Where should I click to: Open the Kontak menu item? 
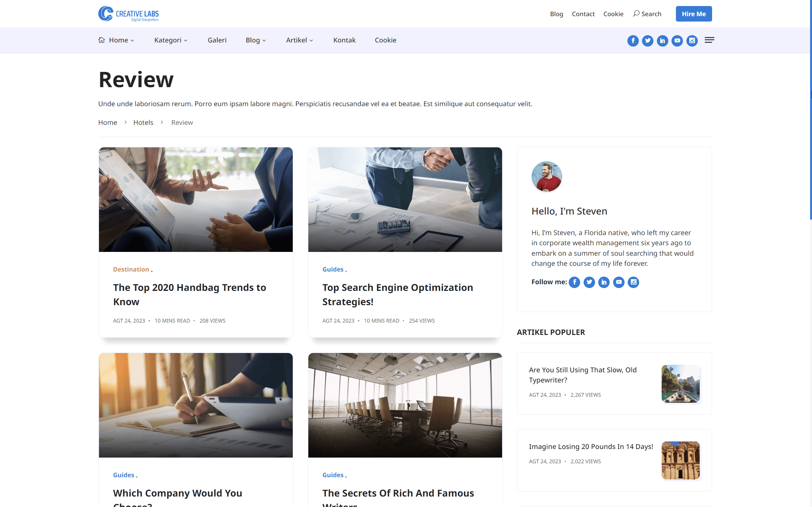click(x=344, y=40)
